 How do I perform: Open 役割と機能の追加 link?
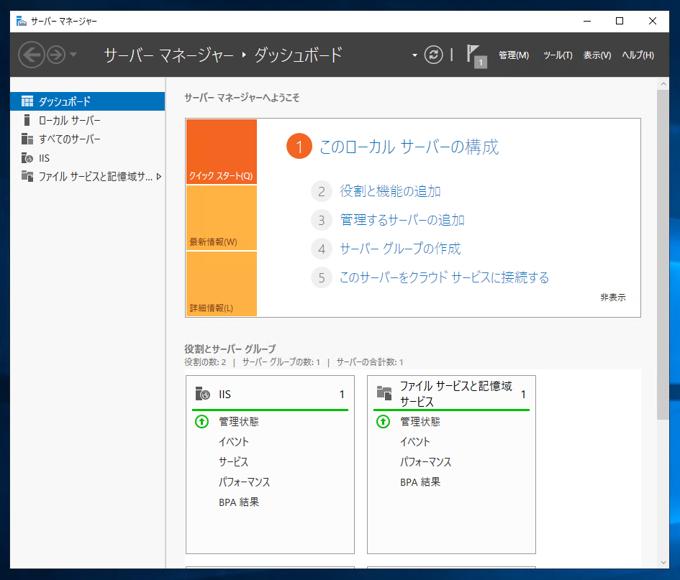pyautogui.click(x=390, y=191)
